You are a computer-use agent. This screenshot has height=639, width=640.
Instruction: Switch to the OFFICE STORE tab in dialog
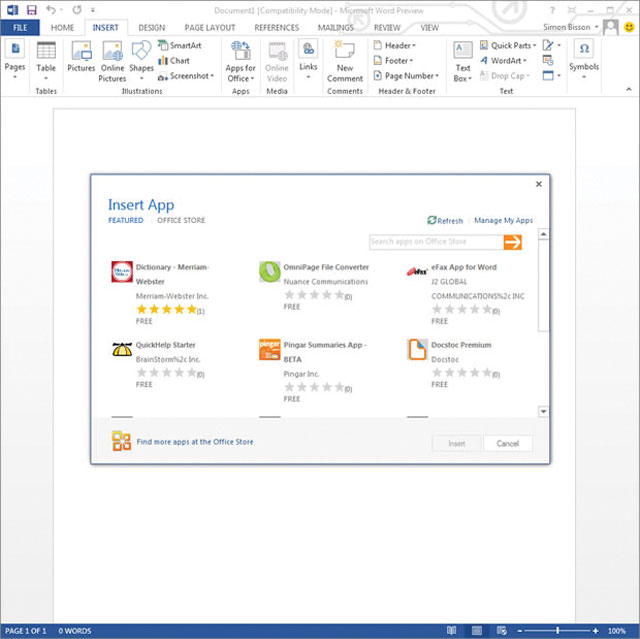[181, 220]
